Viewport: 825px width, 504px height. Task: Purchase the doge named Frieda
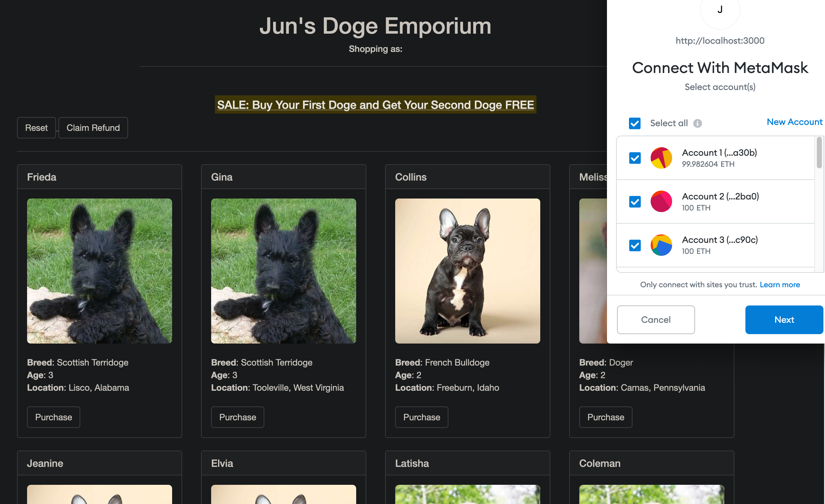coord(53,417)
